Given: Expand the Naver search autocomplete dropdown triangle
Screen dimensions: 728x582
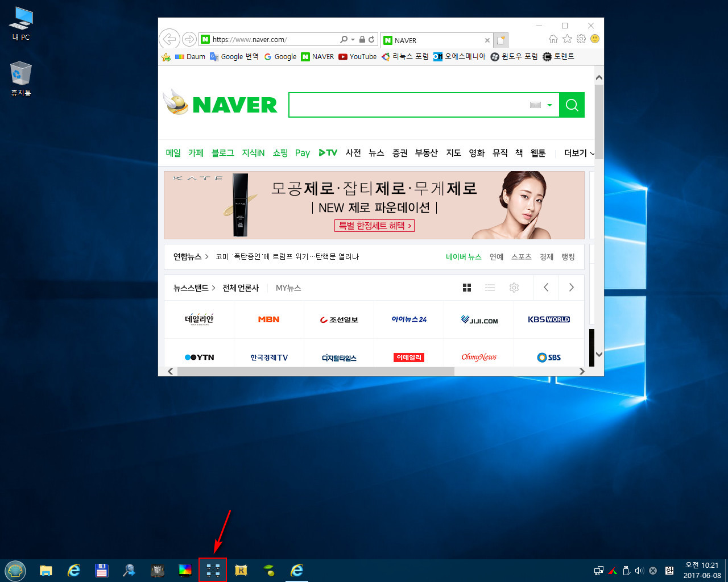Looking at the screenshot, I should (x=549, y=105).
